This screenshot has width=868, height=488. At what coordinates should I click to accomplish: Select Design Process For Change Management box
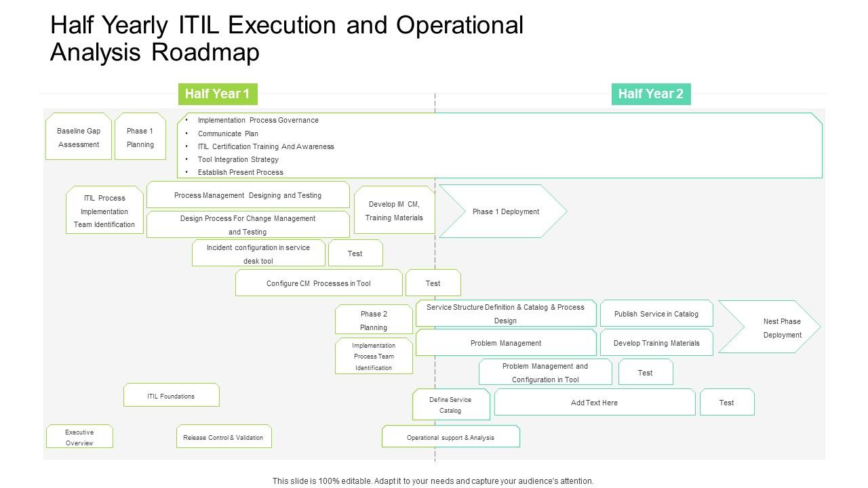pos(248,225)
